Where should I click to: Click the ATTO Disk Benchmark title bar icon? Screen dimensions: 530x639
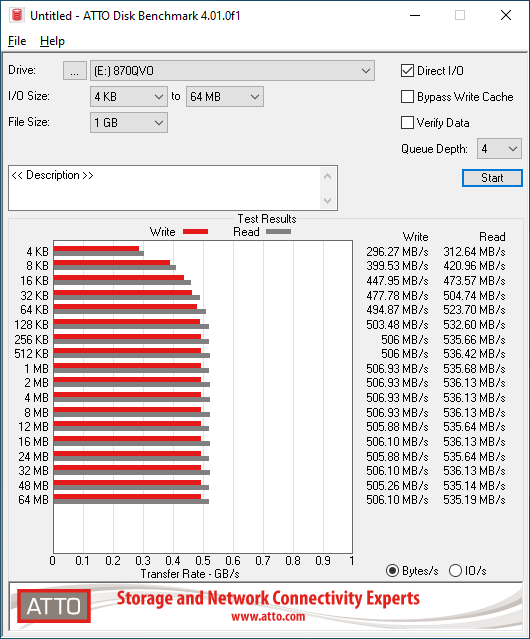pyautogui.click(x=17, y=15)
